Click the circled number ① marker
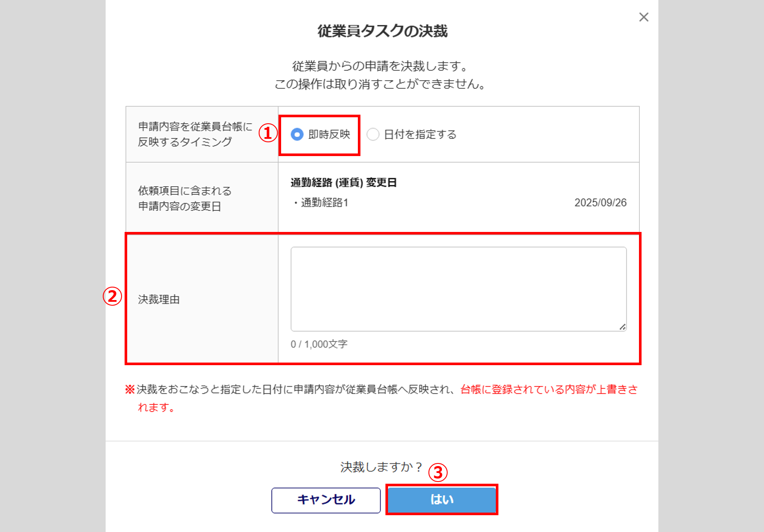This screenshot has height=532, width=764. (x=268, y=133)
